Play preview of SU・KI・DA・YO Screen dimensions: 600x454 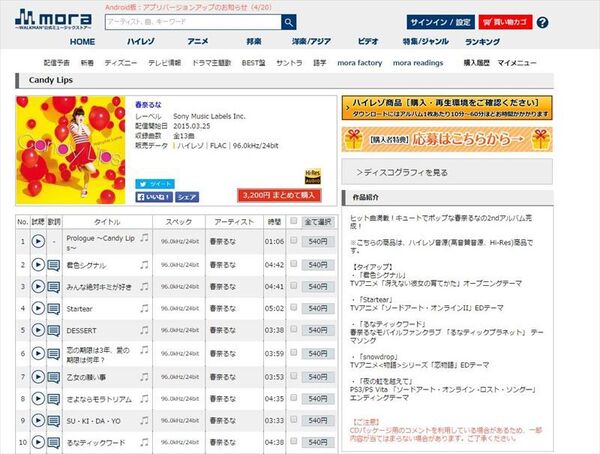tap(38, 420)
